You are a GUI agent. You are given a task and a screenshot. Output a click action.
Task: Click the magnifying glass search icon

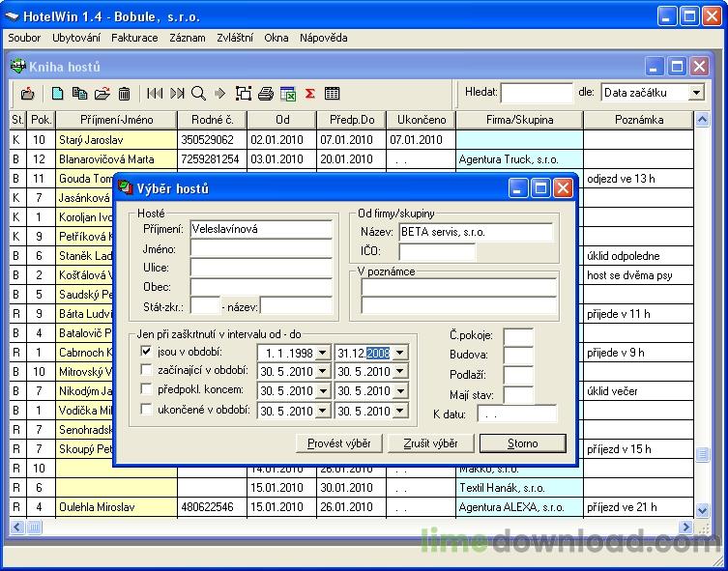tap(198, 94)
